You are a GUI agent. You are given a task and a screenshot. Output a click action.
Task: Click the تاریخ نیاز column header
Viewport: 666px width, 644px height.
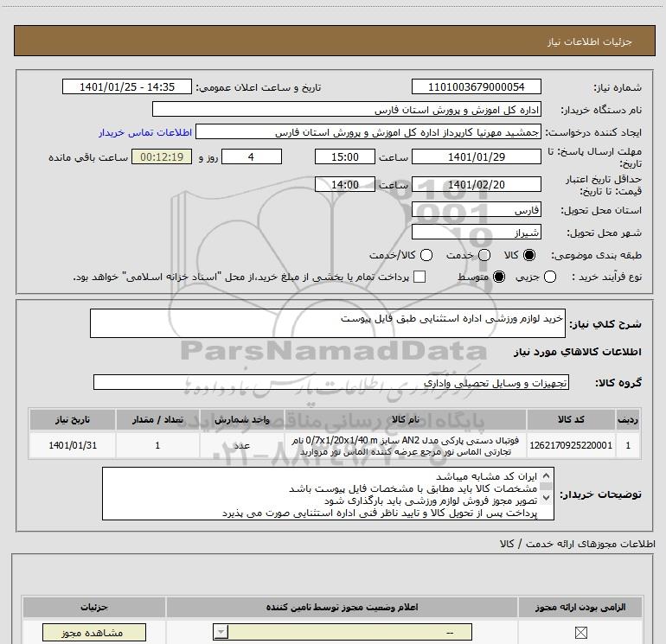tap(73, 419)
